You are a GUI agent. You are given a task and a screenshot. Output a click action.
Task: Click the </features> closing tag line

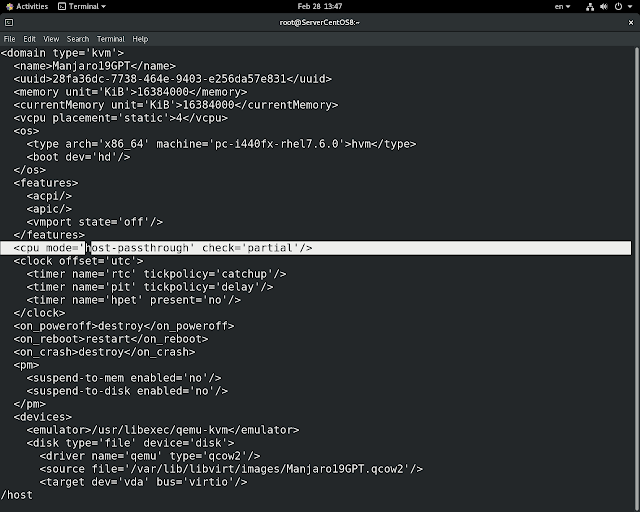click(x=49, y=235)
